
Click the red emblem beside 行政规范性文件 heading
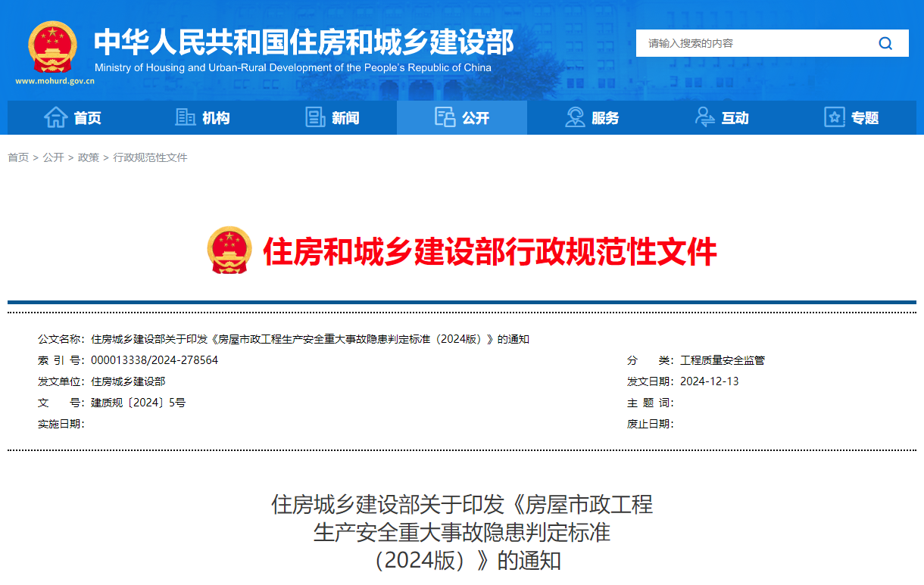click(229, 250)
